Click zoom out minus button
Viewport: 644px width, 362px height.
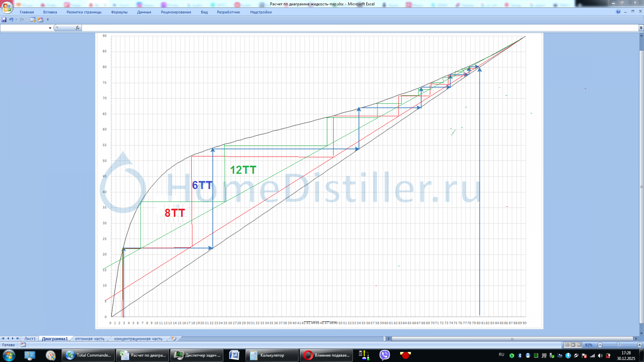pyautogui.click(x=600, y=345)
